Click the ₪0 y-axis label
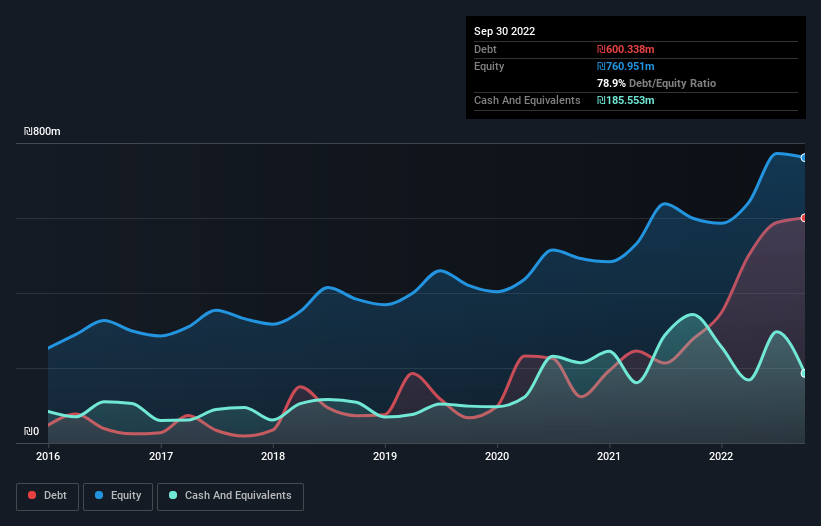 tap(31, 431)
